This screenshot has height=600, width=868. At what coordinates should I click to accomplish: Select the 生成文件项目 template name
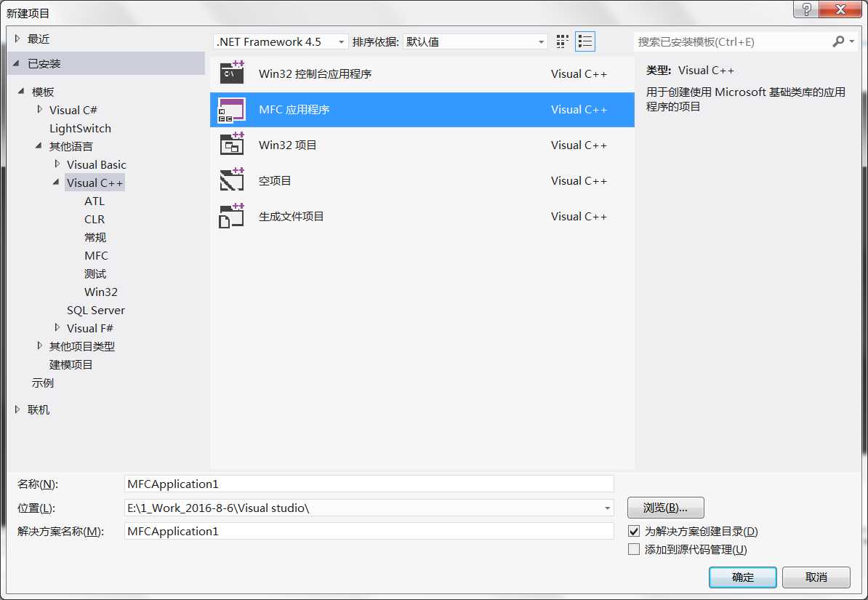(291, 216)
